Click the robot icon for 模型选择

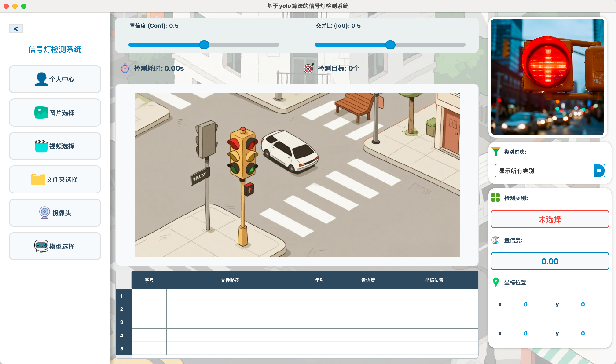(x=41, y=246)
